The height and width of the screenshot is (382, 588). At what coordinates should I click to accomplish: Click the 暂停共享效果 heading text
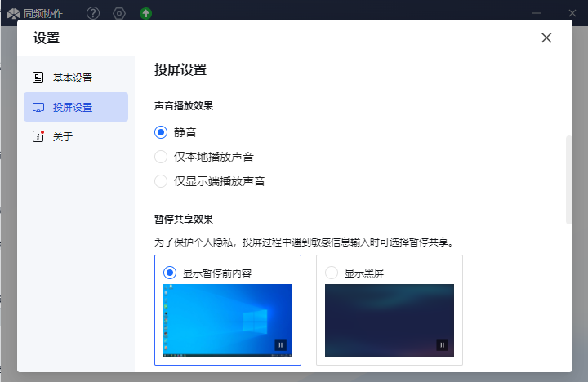(184, 219)
